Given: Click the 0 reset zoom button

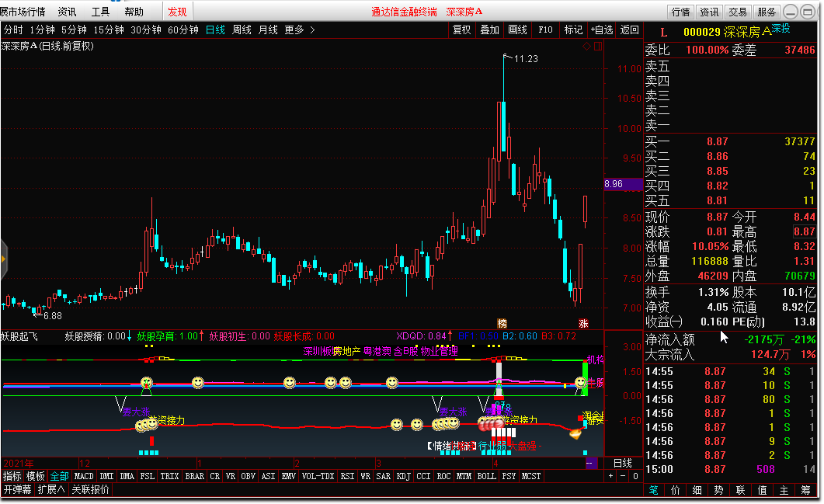Looking at the screenshot, I should point(635,476).
